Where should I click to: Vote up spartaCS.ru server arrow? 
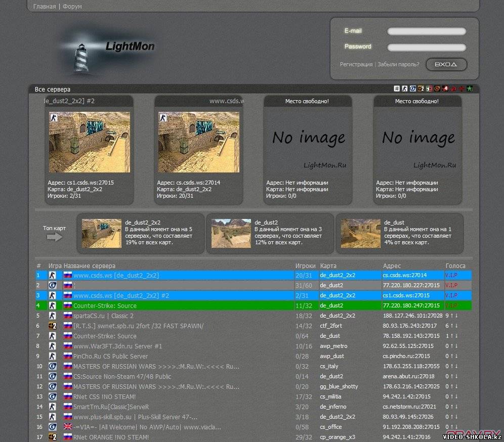click(452, 316)
